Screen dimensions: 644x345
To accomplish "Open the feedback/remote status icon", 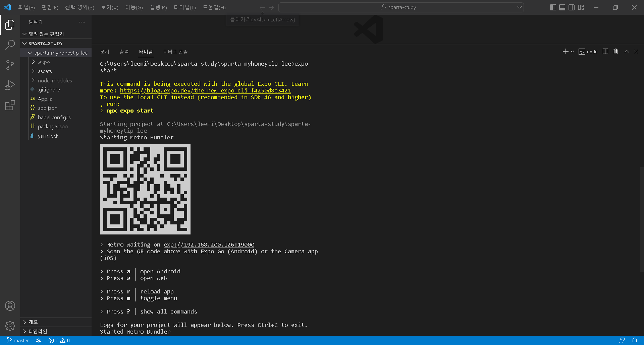I will point(622,341).
